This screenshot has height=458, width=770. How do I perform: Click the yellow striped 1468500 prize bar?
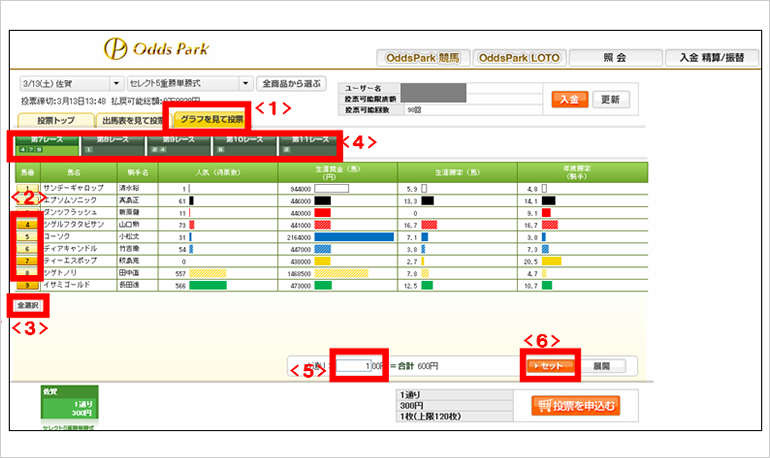pyautogui.click(x=341, y=273)
